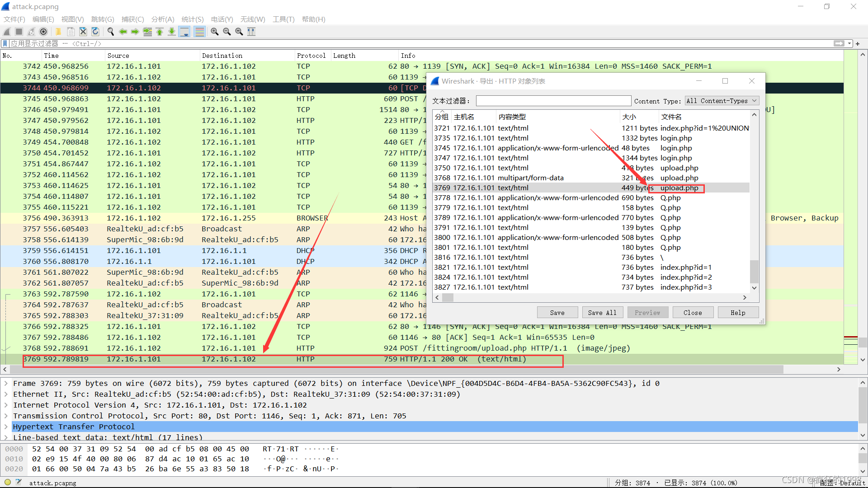Reset text size to normal
The image size is (868, 488).
point(239,32)
